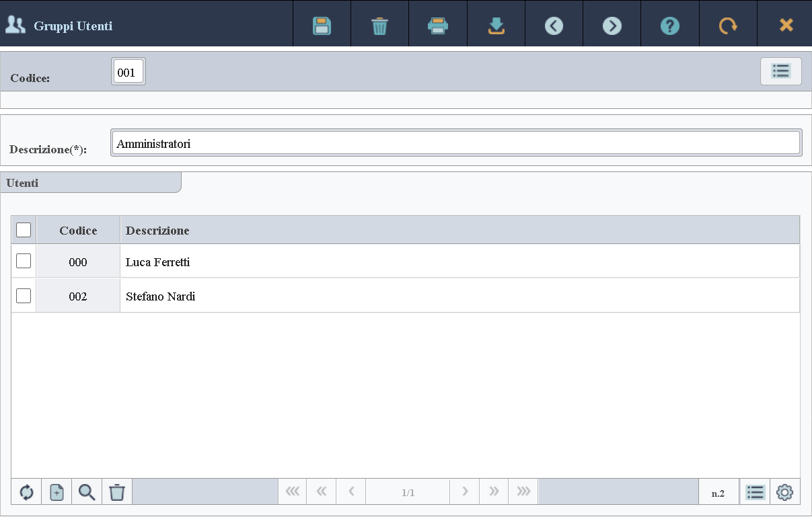Jump to last page of grid
This screenshot has height=521, width=812.
[x=523, y=491]
